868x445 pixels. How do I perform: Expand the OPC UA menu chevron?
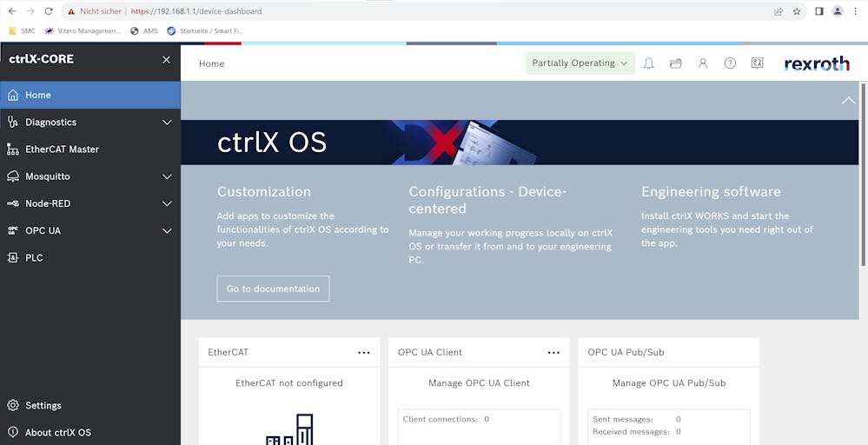pos(167,231)
